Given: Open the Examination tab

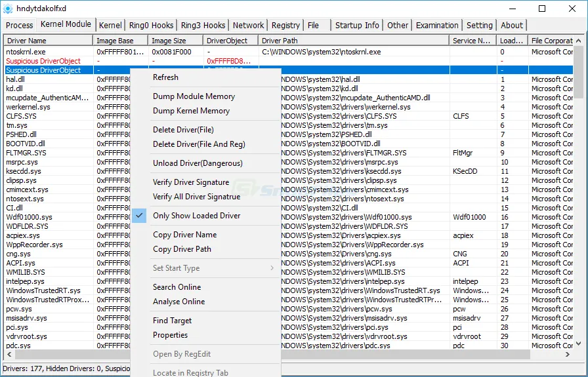Looking at the screenshot, I should coord(437,25).
